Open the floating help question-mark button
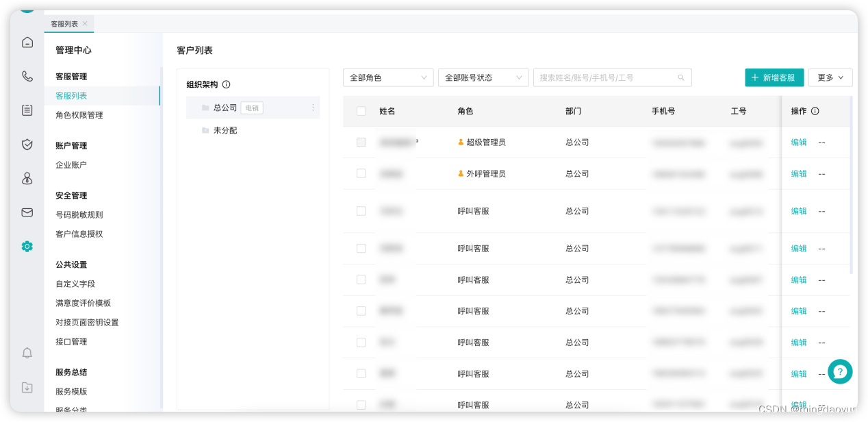This screenshot has height=422, width=868. 840,371
